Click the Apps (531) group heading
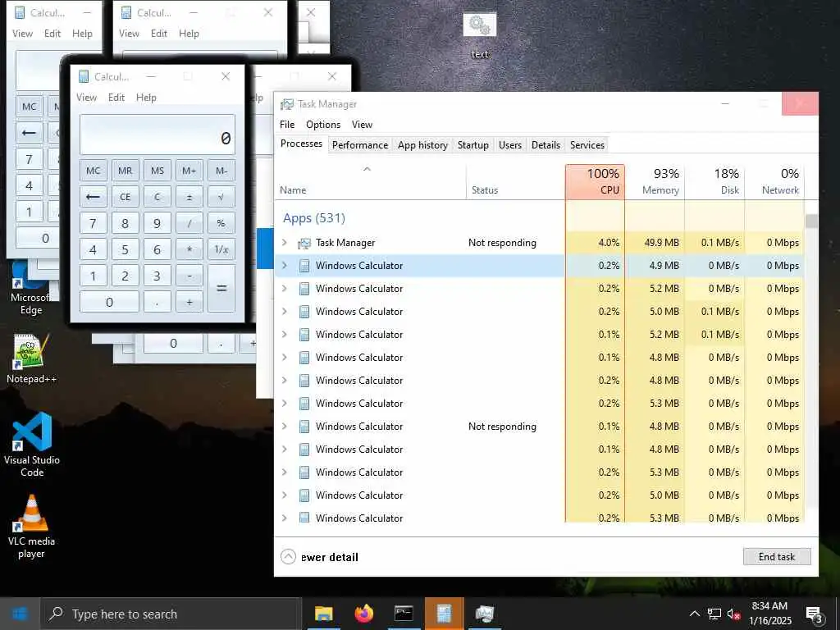The width and height of the screenshot is (840, 630). pyautogui.click(x=314, y=218)
